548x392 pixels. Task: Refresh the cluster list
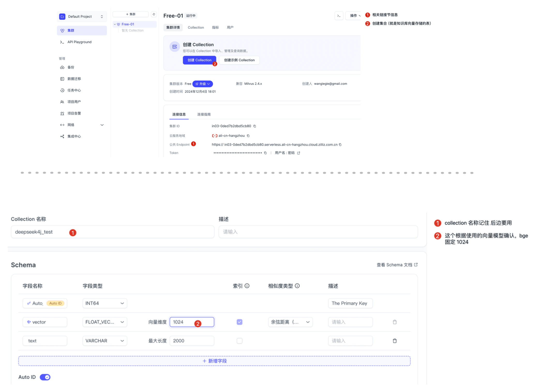(154, 14)
